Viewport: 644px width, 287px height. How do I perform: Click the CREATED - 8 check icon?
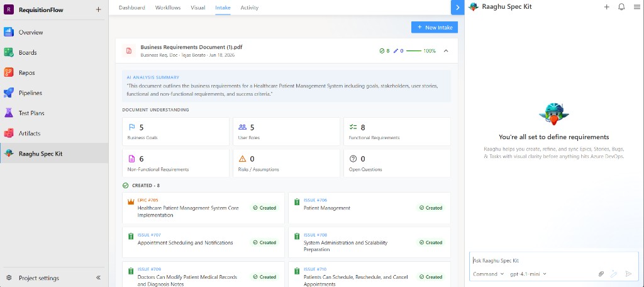(126, 186)
